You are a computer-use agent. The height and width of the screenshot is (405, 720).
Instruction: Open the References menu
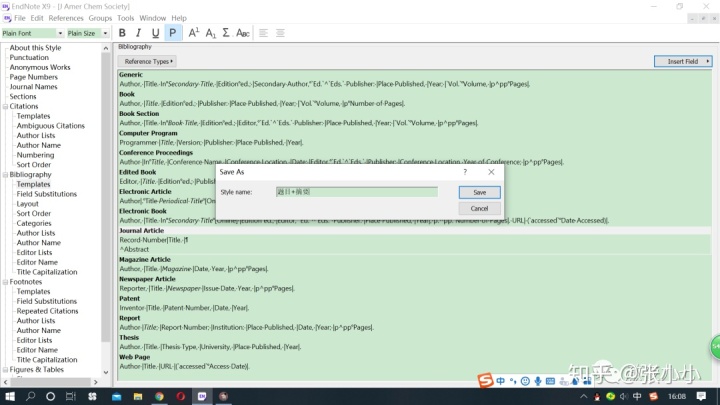coord(66,18)
